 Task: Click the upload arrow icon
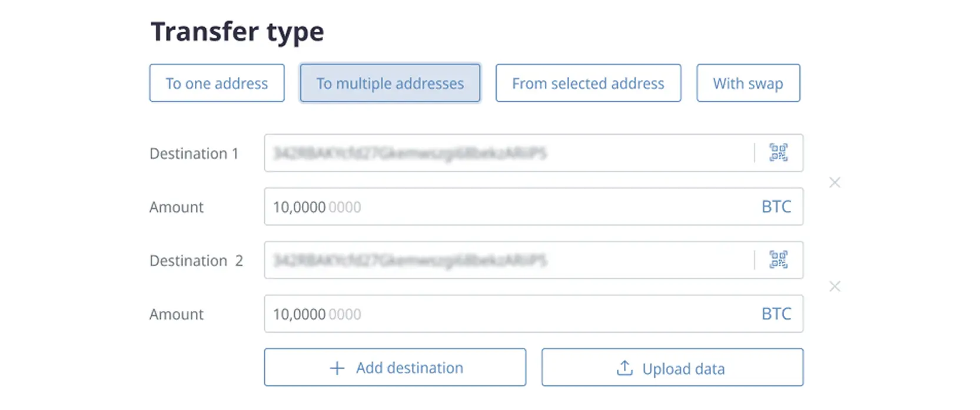(x=624, y=368)
